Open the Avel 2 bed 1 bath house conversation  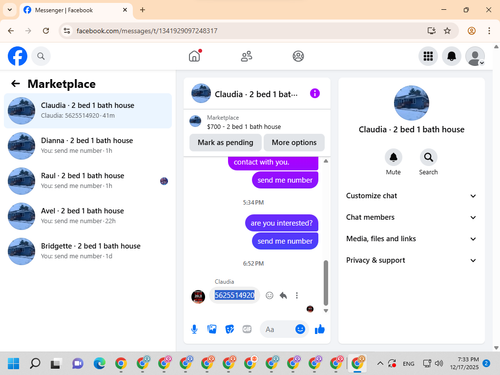click(88, 216)
